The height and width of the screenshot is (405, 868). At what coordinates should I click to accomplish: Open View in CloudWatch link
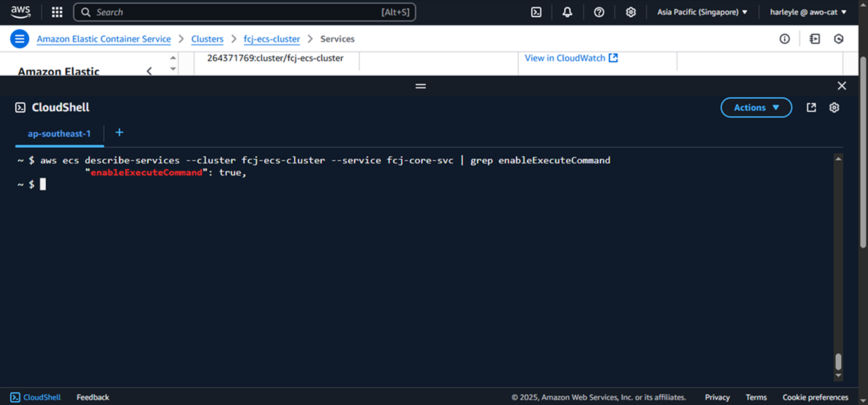pos(565,58)
